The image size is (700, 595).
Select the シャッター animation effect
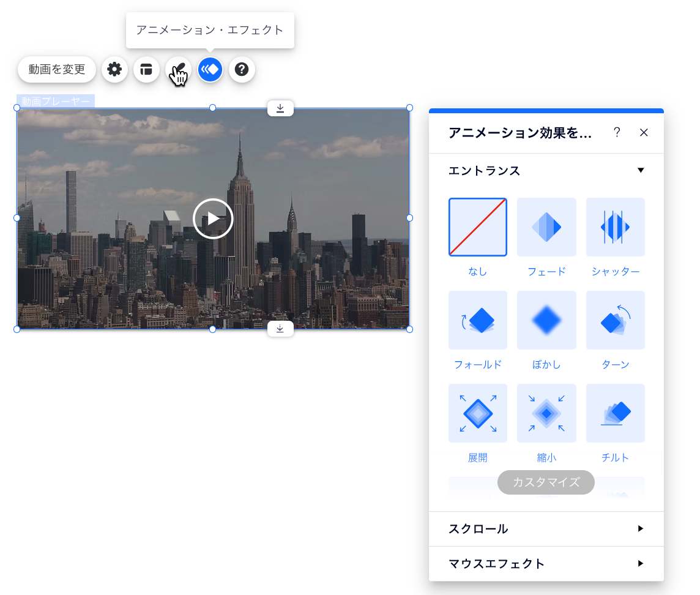(x=615, y=227)
